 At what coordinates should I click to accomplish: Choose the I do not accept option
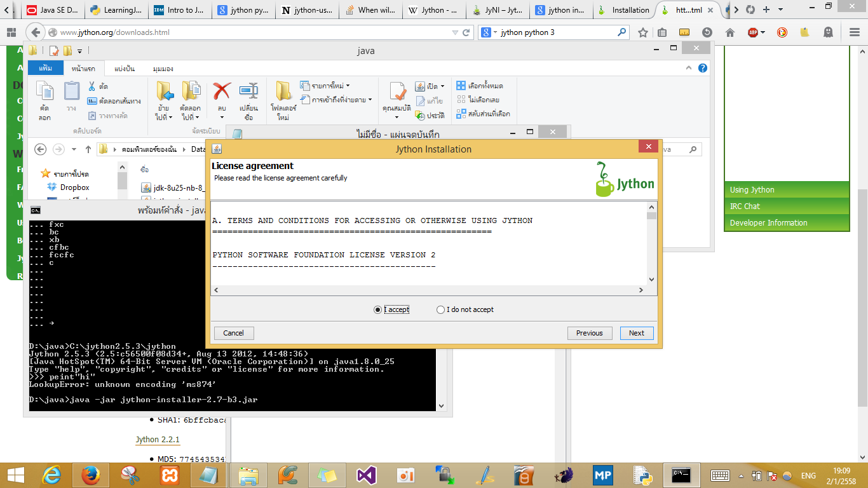point(440,309)
